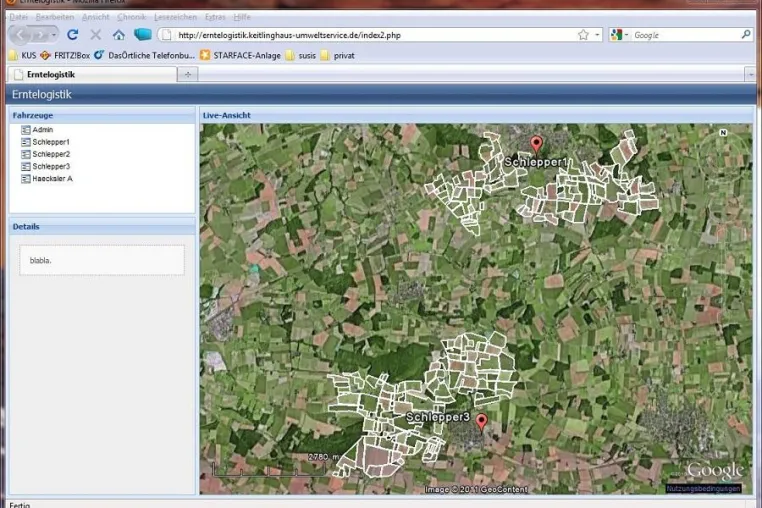
Task: Select Schlepper2 in the Fahrzeuge list
Action: tap(45, 154)
